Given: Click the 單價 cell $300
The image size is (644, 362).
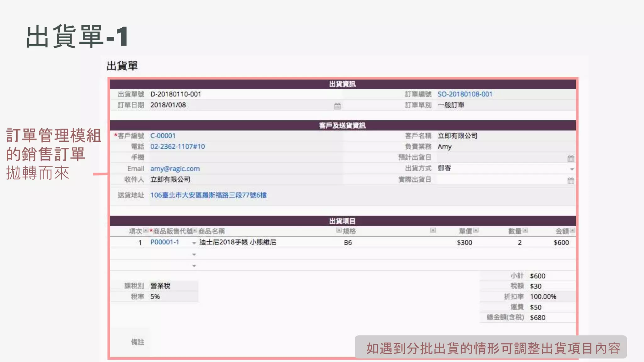Looking at the screenshot, I should pos(464,243).
